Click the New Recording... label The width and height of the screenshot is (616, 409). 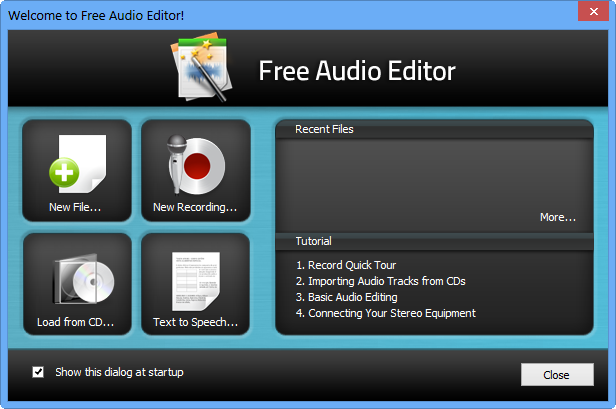pyautogui.click(x=195, y=207)
